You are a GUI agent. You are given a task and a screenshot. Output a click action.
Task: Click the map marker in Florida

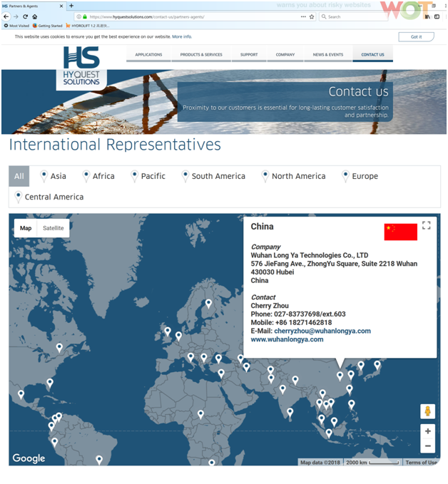point(50,383)
